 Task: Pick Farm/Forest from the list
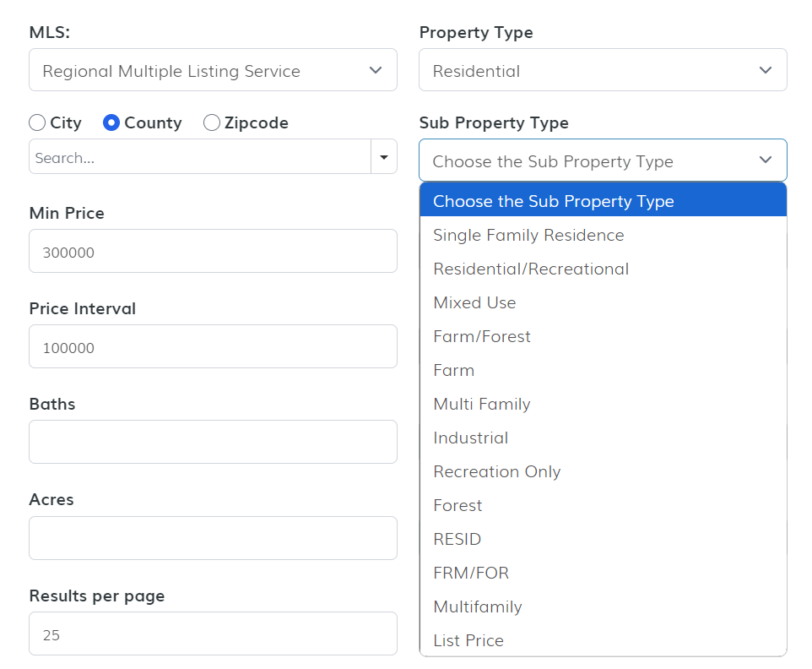482,336
